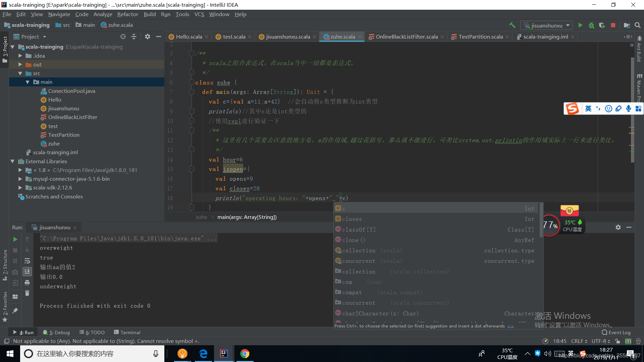Run with coverage icon in toolbar
The width and height of the screenshot is (644, 362).
(x=602, y=25)
